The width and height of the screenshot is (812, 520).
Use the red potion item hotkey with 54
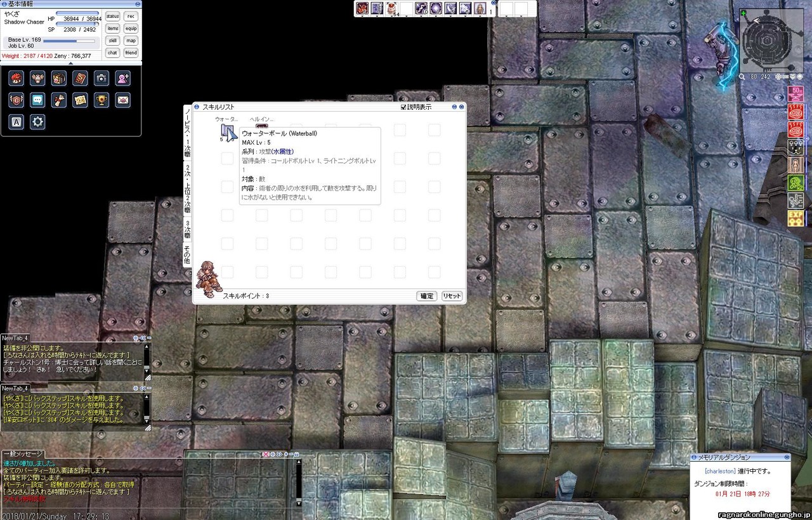pyautogui.click(x=392, y=8)
